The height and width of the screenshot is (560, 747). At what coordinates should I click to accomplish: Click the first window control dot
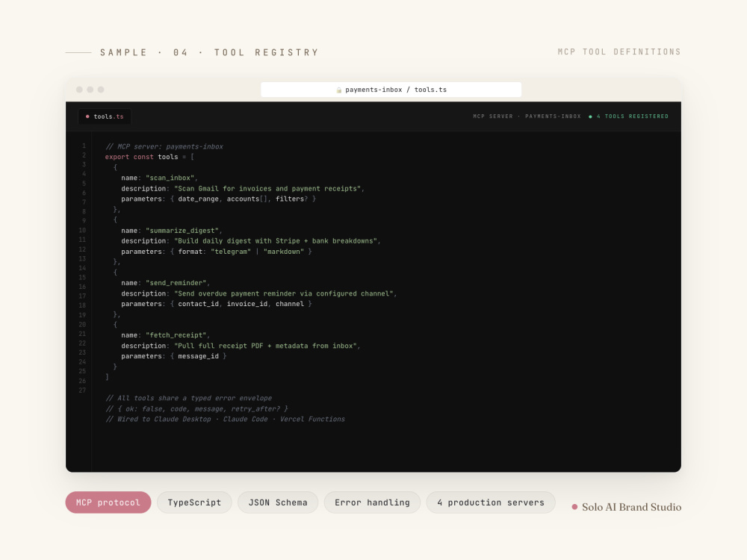(x=79, y=90)
